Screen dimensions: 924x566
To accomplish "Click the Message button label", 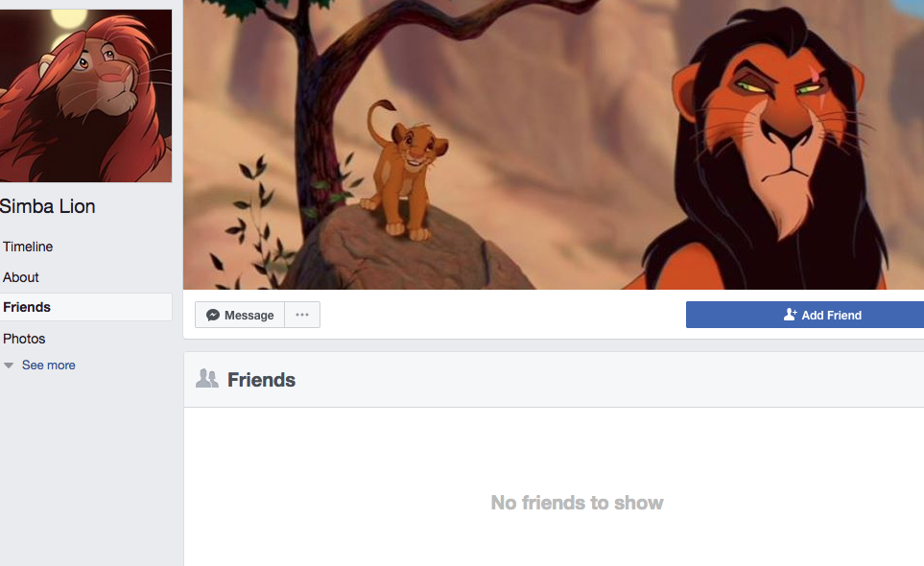I will coord(249,315).
